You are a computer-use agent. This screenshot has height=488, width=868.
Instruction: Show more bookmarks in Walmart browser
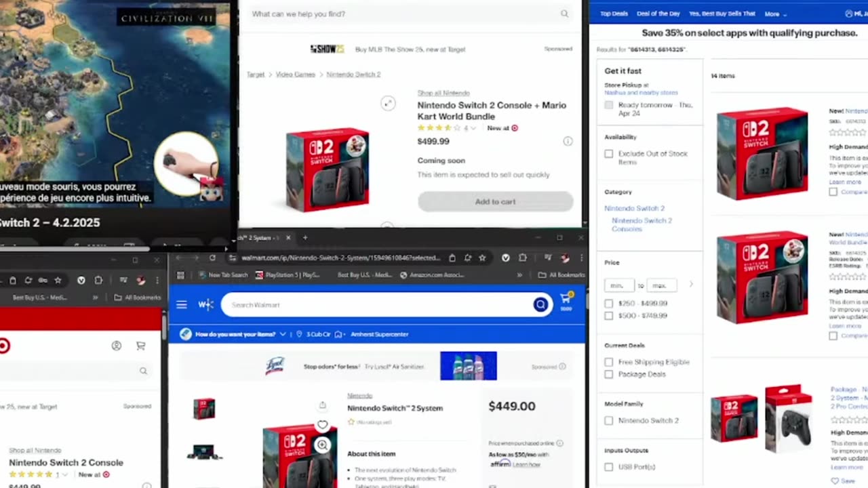(x=519, y=275)
